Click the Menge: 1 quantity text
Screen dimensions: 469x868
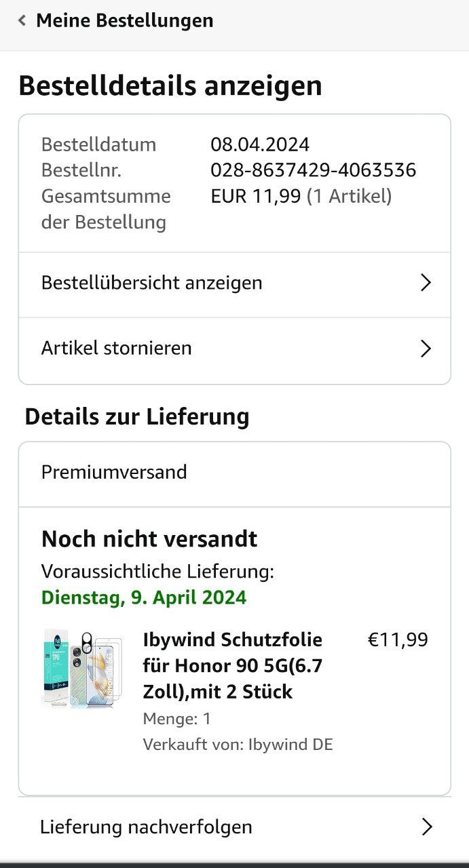(177, 719)
